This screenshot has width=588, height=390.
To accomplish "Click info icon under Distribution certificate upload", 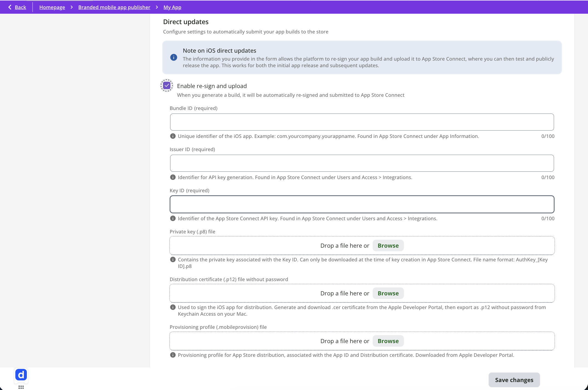I will pyautogui.click(x=173, y=307).
